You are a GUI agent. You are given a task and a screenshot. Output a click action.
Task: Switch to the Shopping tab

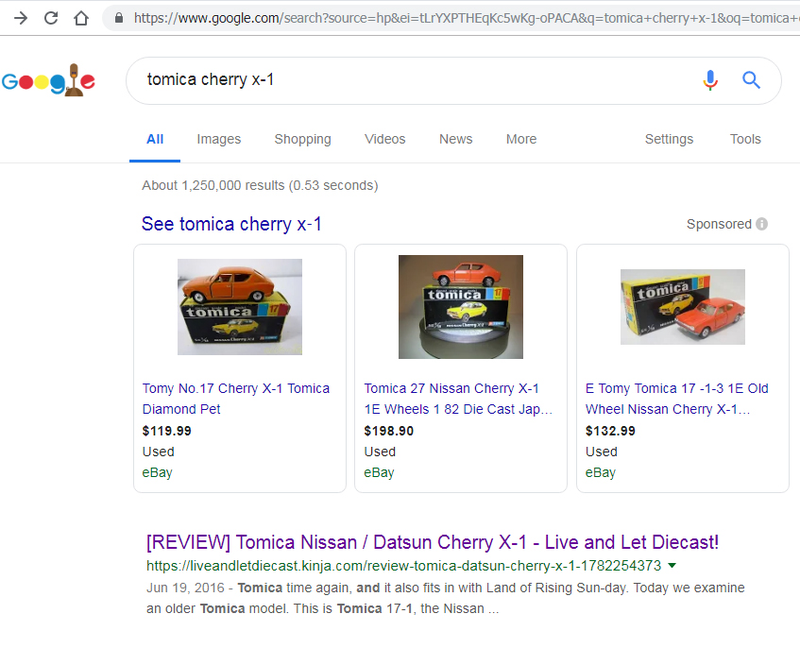pos(303,139)
